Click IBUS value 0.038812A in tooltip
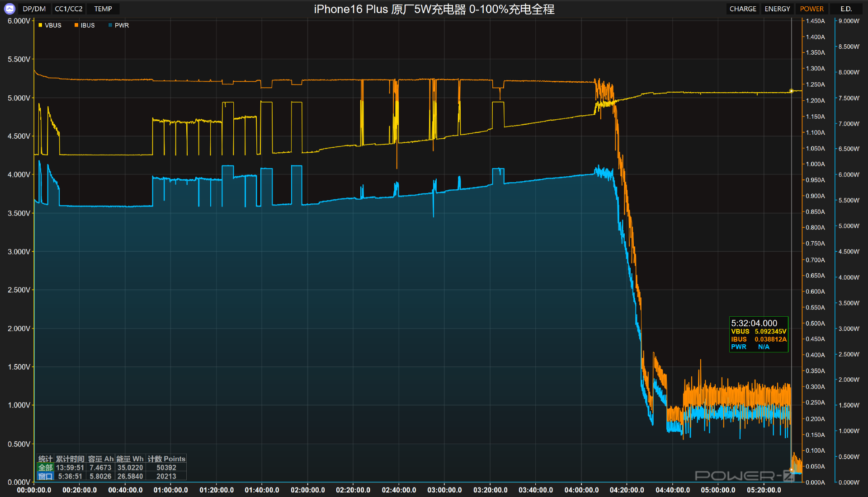 [770, 339]
